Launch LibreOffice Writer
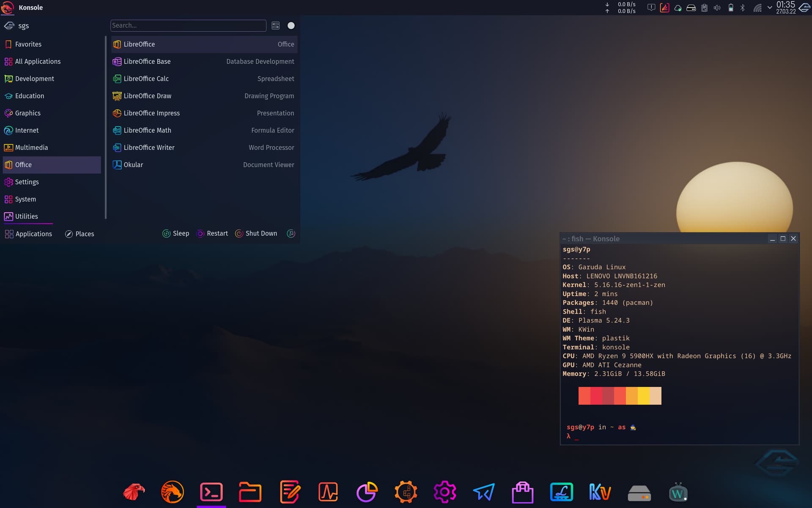812x508 pixels. (x=204, y=147)
